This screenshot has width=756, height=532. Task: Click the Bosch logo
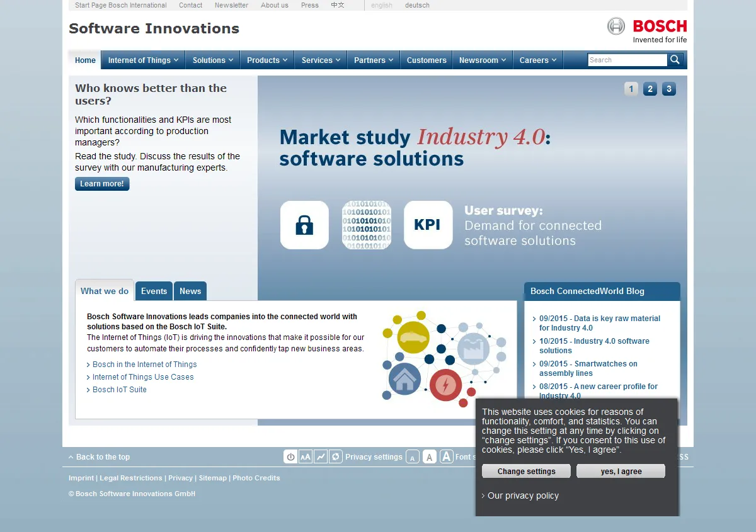[x=647, y=30]
